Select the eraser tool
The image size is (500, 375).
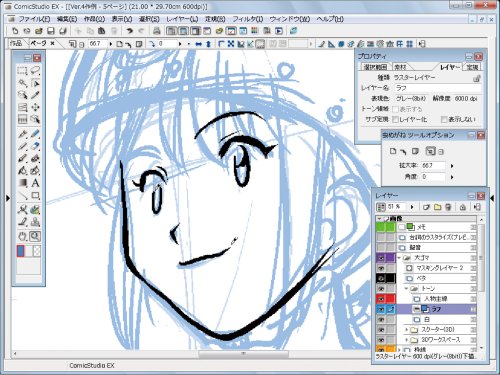35,146
